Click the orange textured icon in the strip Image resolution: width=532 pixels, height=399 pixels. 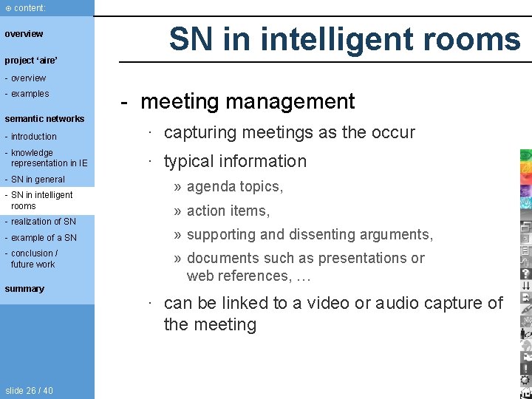pyautogui.click(x=526, y=167)
